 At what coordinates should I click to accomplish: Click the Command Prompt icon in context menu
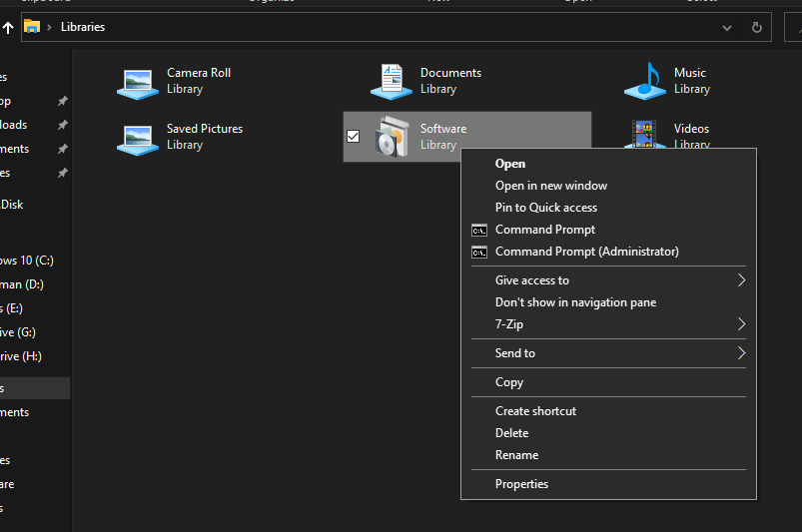[479, 230]
